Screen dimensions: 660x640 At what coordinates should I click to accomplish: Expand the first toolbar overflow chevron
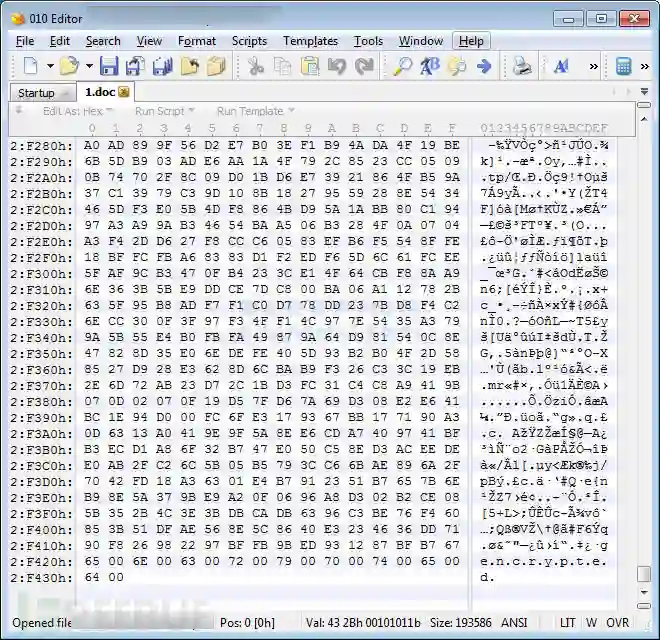point(593,67)
